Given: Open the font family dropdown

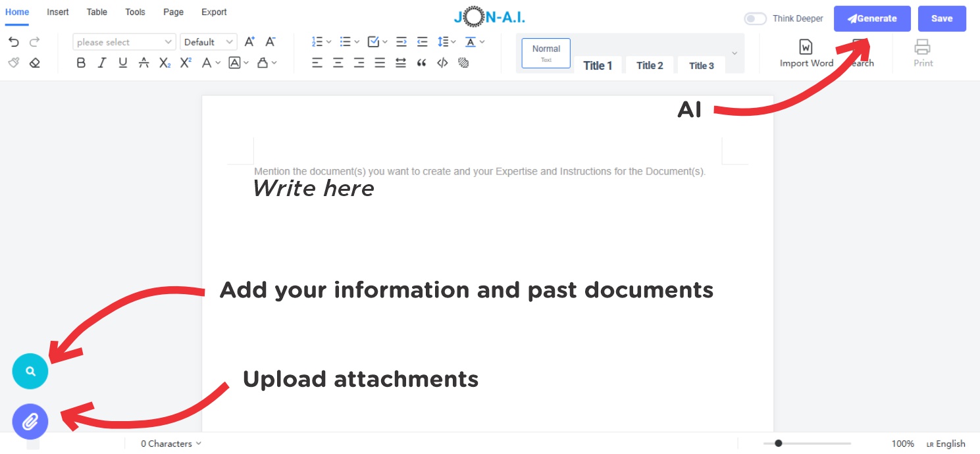Looking at the screenshot, I should coord(124,41).
